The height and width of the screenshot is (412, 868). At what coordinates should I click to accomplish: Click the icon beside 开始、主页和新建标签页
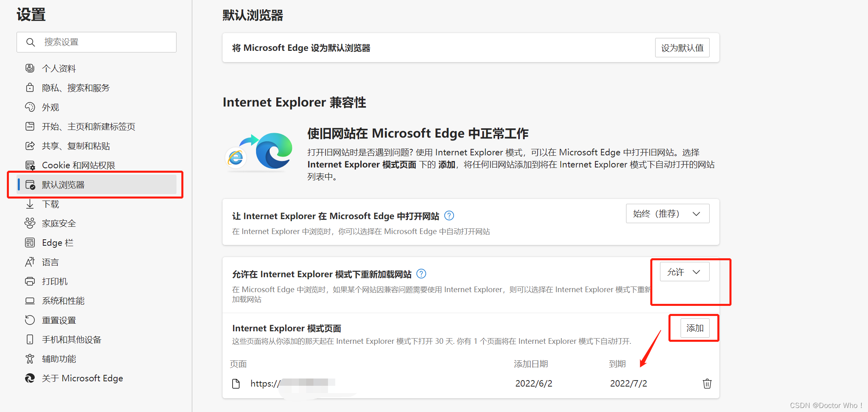pos(30,126)
